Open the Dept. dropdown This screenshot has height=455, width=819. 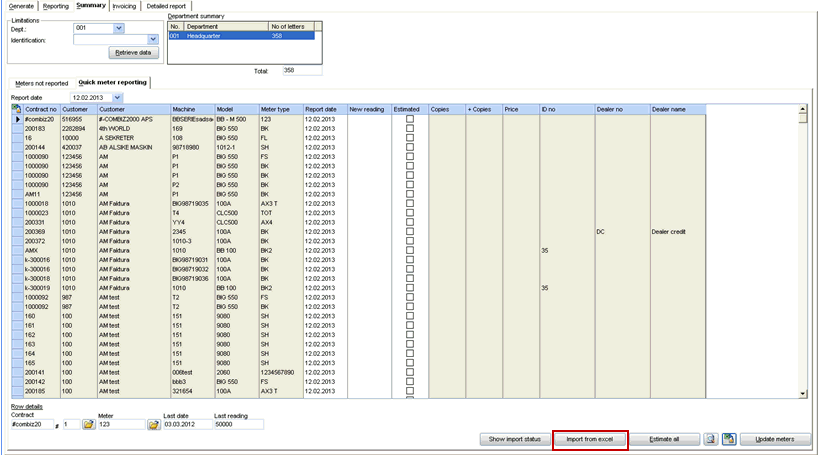click(119, 28)
